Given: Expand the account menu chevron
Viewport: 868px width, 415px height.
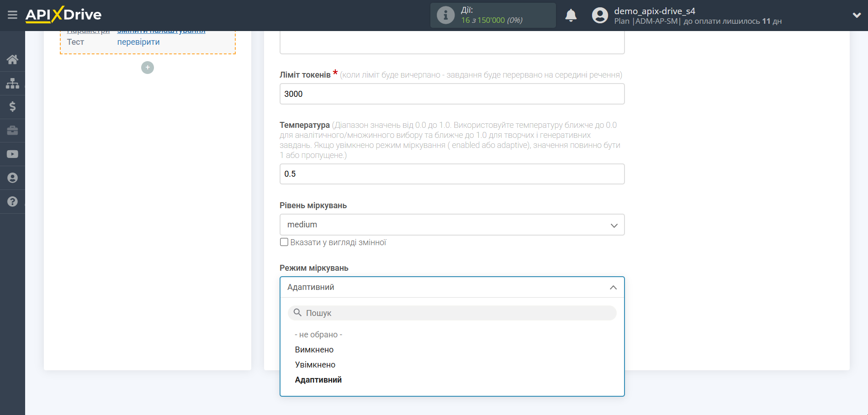Looking at the screenshot, I should pyautogui.click(x=856, y=16).
